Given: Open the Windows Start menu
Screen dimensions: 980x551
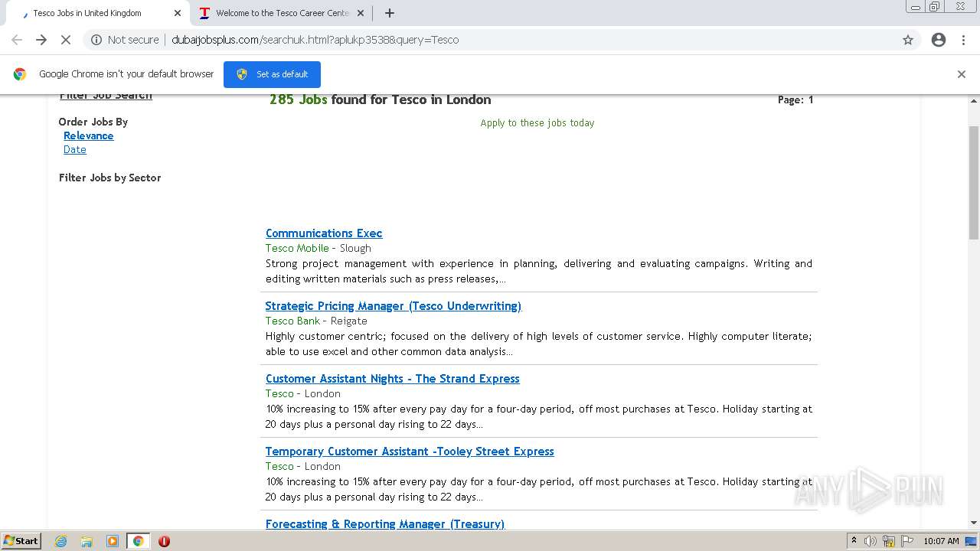Looking at the screenshot, I should tap(21, 541).
